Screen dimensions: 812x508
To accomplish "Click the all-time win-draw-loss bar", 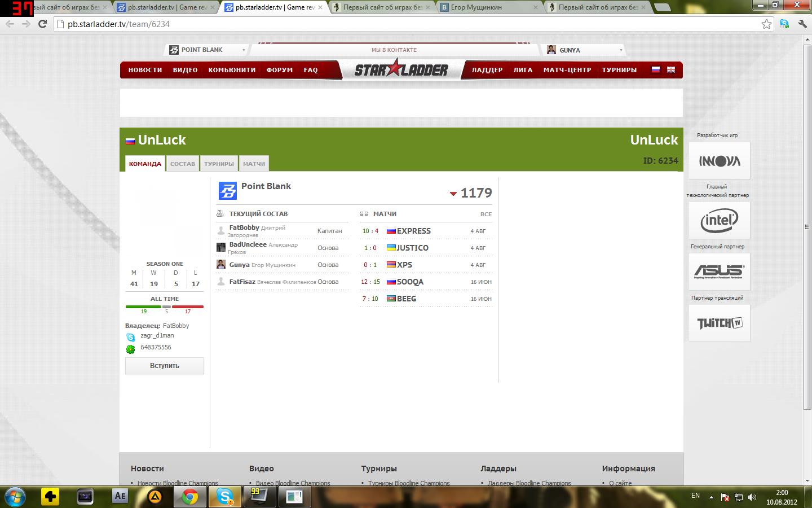I will 165,306.
